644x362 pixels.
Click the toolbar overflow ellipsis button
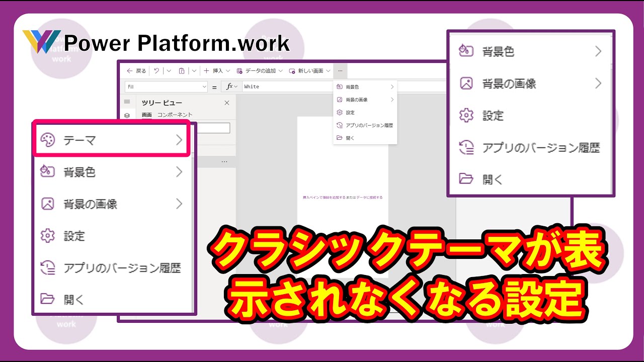click(340, 71)
